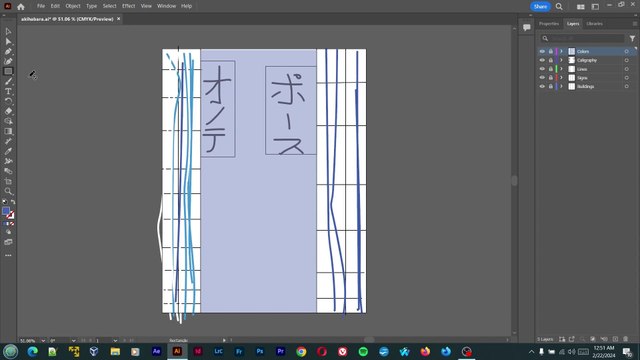The image size is (640, 360).
Task: Open the artboard number dropdown
Action: click(x=115, y=340)
